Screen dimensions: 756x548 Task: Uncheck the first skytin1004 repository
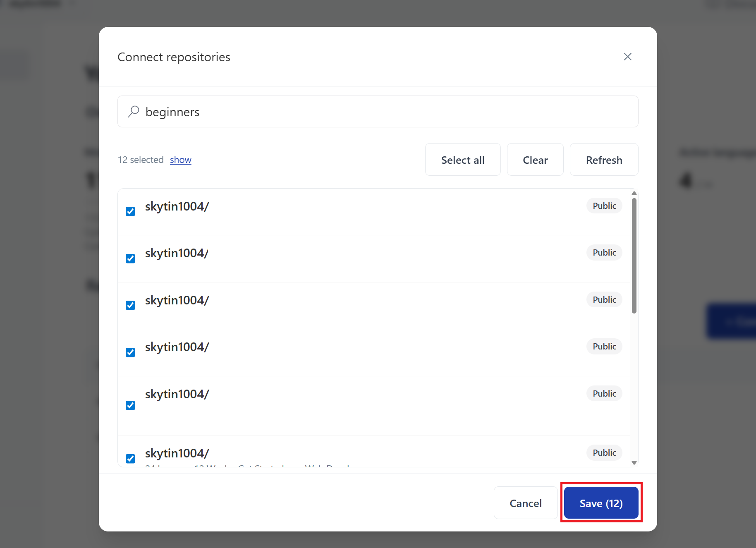tap(130, 211)
